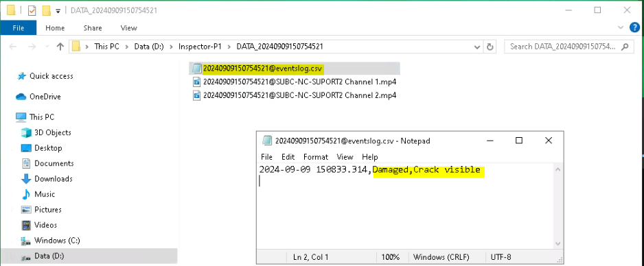Click Inspector-P1 in the address path
The height and width of the screenshot is (266, 644).
coord(200,47)
